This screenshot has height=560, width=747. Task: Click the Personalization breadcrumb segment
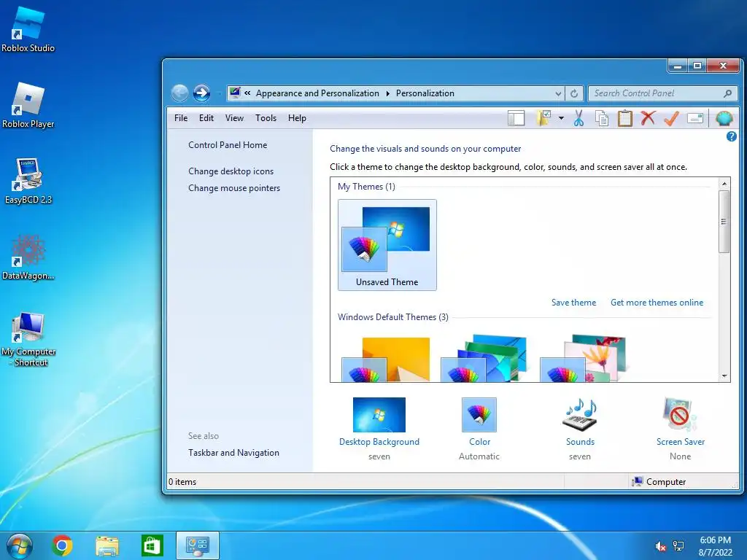[x=425, y=93]
